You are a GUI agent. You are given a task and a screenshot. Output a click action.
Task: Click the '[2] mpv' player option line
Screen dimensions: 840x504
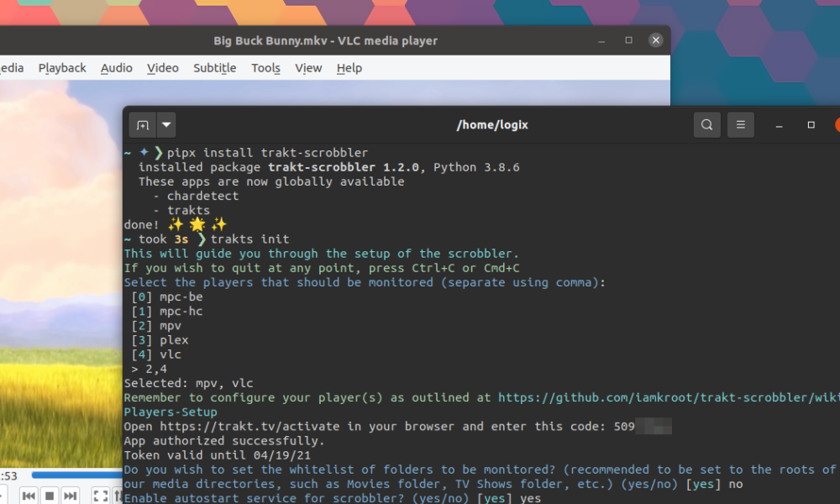click(x=156, y=326)
